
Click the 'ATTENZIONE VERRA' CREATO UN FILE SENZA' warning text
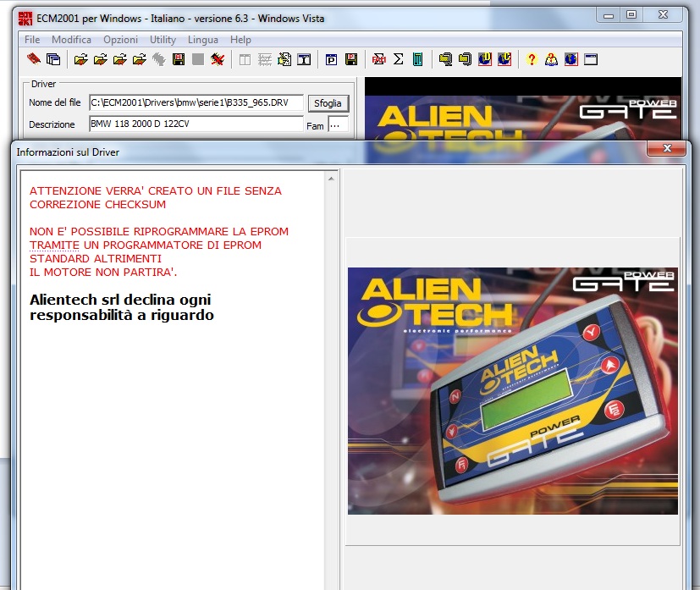[156, 191]
